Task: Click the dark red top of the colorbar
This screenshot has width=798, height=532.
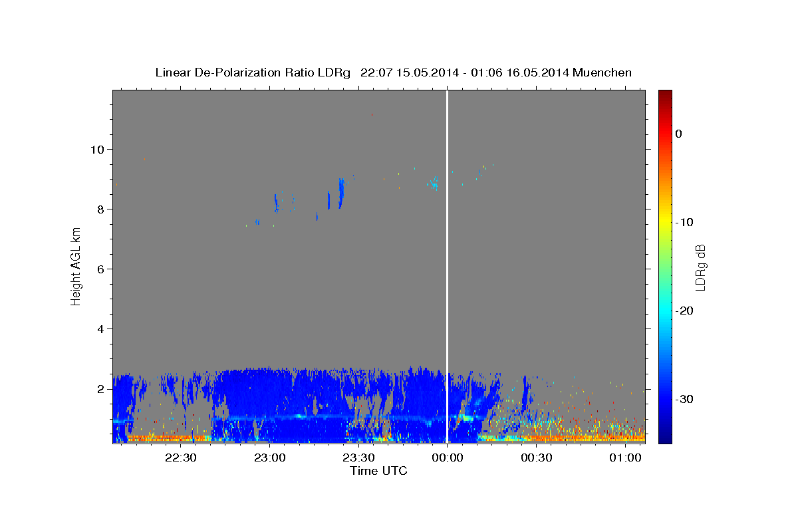Action: click(x=665, y=94)
